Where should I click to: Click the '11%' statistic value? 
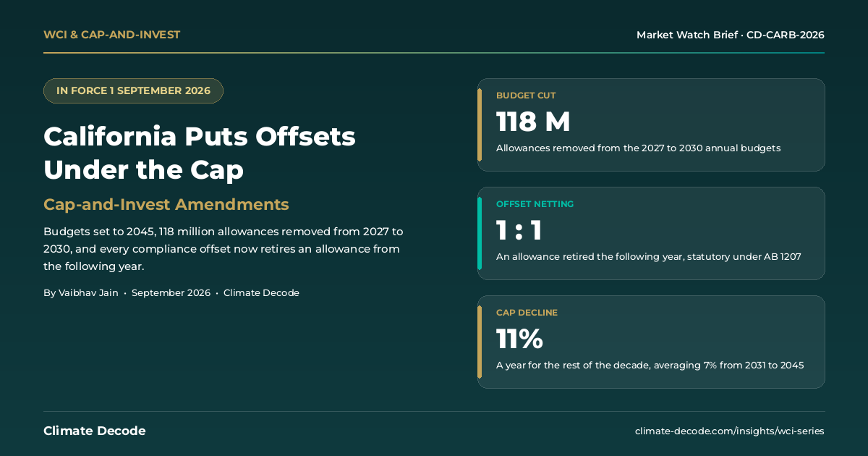[x=519, y=339]
